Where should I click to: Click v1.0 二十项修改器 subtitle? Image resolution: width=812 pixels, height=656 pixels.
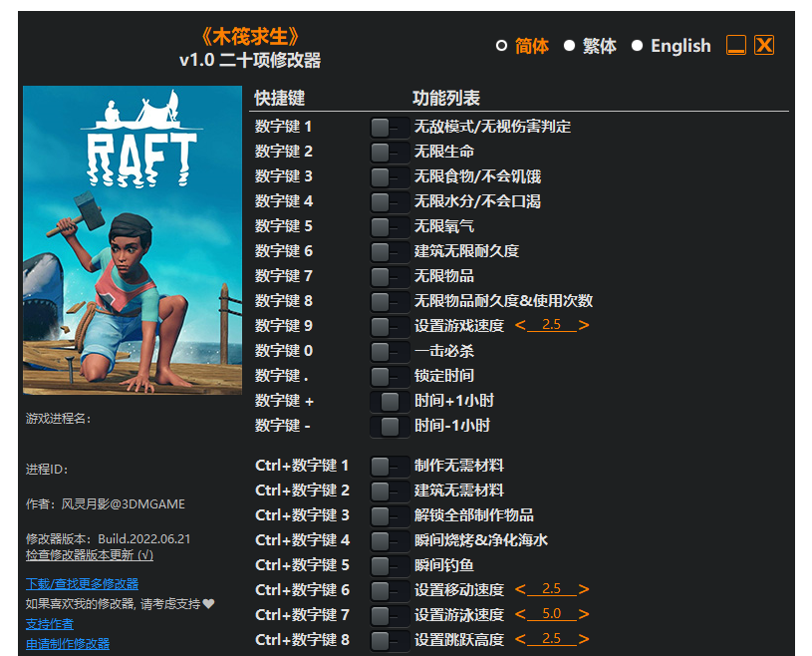click(x=250, y=60)
